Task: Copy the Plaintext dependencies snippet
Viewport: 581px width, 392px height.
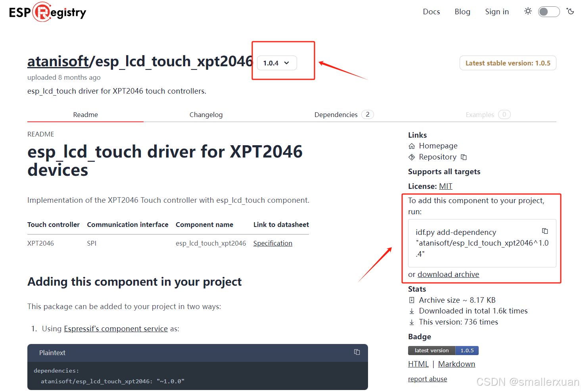Action: [x=357, y=352]
